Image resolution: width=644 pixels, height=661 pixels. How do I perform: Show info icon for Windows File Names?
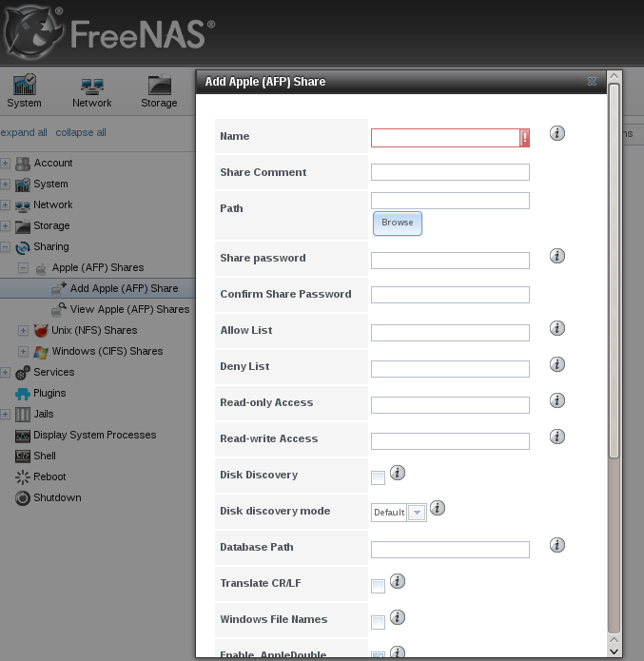[x=398, y=617]
